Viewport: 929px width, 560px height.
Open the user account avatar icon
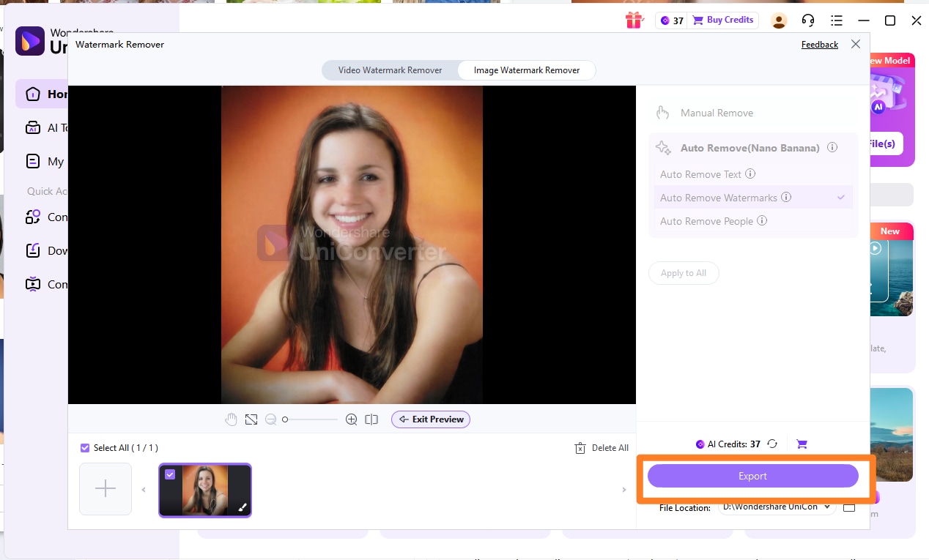pos(779,20)
